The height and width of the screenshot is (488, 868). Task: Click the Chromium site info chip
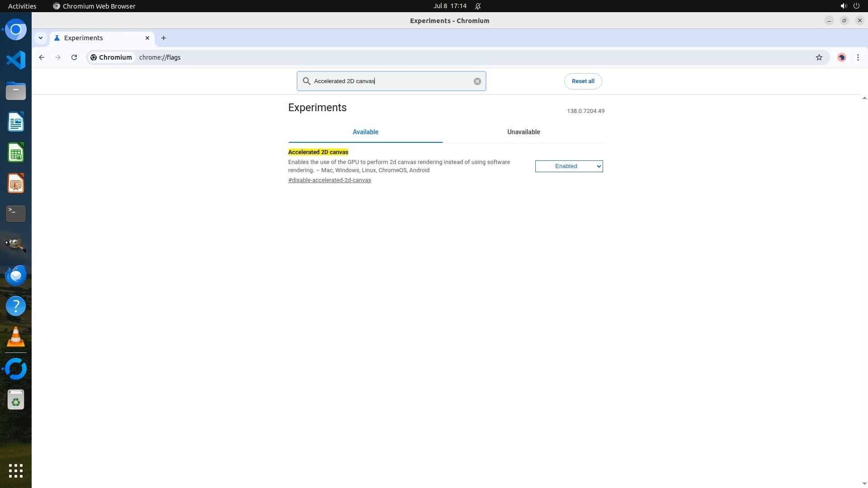point(111,57)
